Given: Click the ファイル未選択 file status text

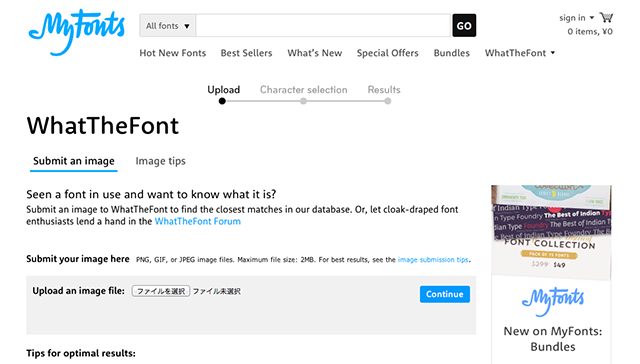Looking at the screenshot, I should 217,291.
